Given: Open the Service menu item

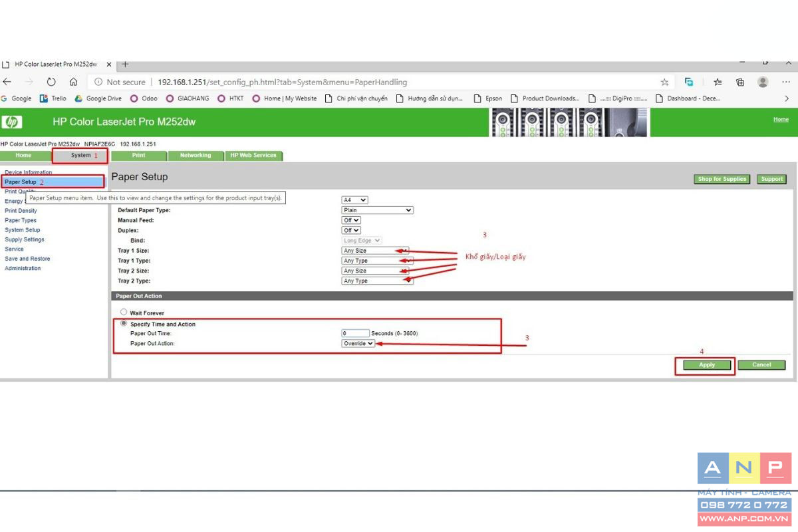Looking at the screenshot, I should [14, 249].
